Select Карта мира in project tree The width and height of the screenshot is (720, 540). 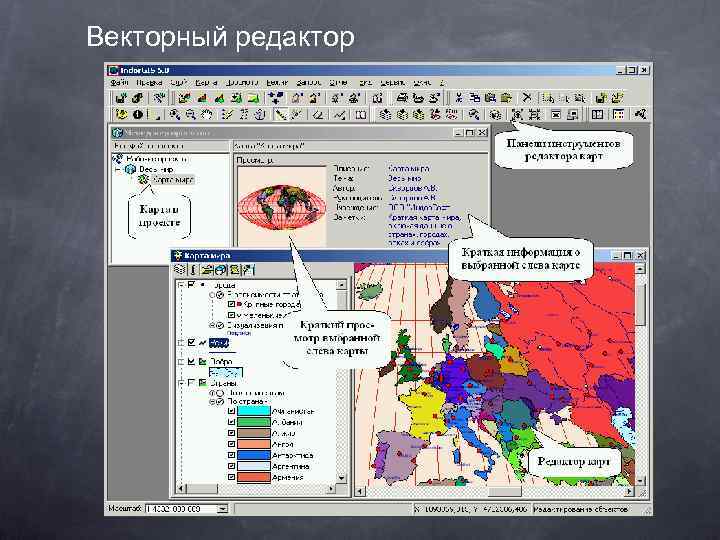pyautogui.click(x=173, y=180)
